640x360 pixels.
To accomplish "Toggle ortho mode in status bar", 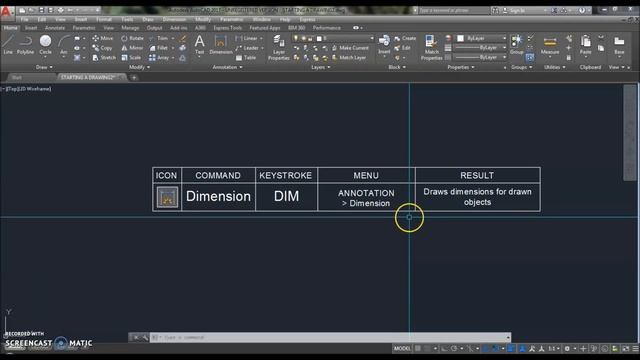I will tap(444, 348).
